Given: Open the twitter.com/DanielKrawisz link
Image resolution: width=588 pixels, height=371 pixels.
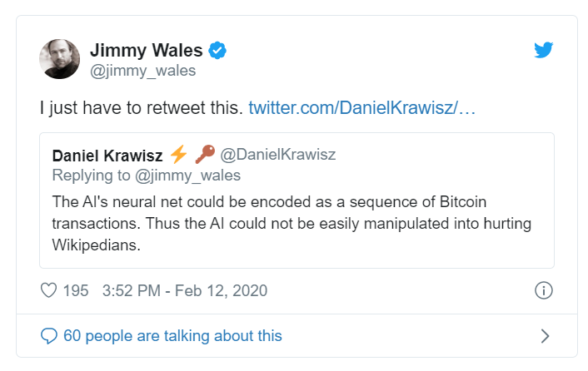Looking at the screenshot, I should (361, 109).
